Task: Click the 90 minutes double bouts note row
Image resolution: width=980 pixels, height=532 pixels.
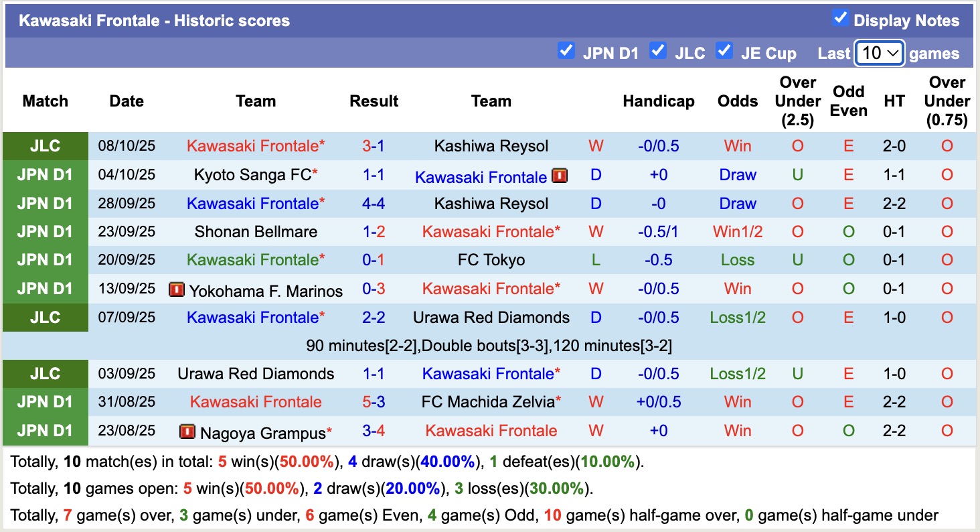Action: [489, 345]
